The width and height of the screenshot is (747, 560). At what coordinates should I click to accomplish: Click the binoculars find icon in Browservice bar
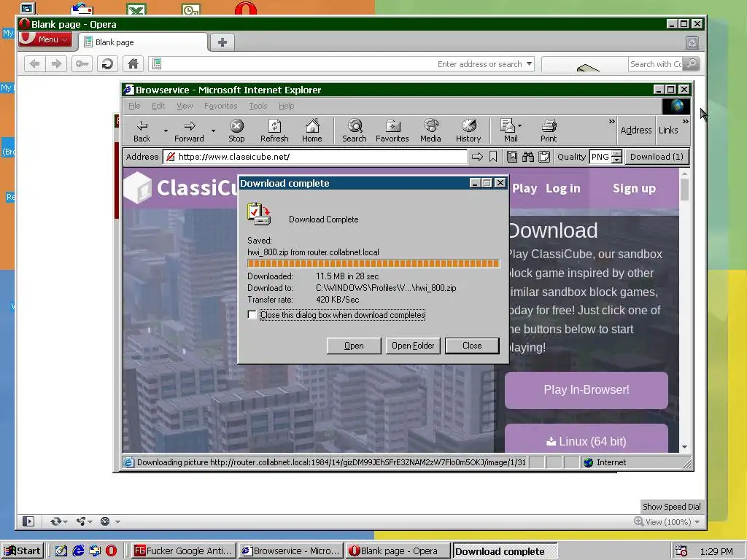(x=528, y=157)
